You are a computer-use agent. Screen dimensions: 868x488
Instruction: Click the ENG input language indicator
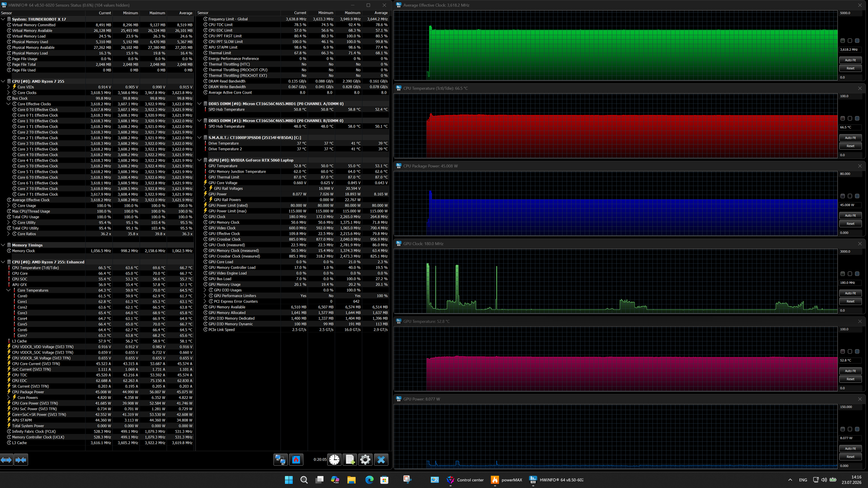point(803,480)
